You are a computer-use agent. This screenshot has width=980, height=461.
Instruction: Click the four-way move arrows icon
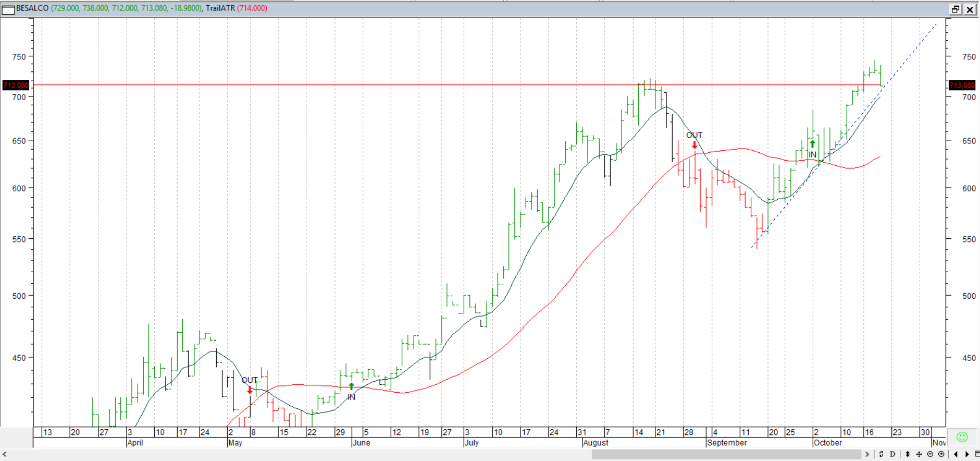(919, 454)
